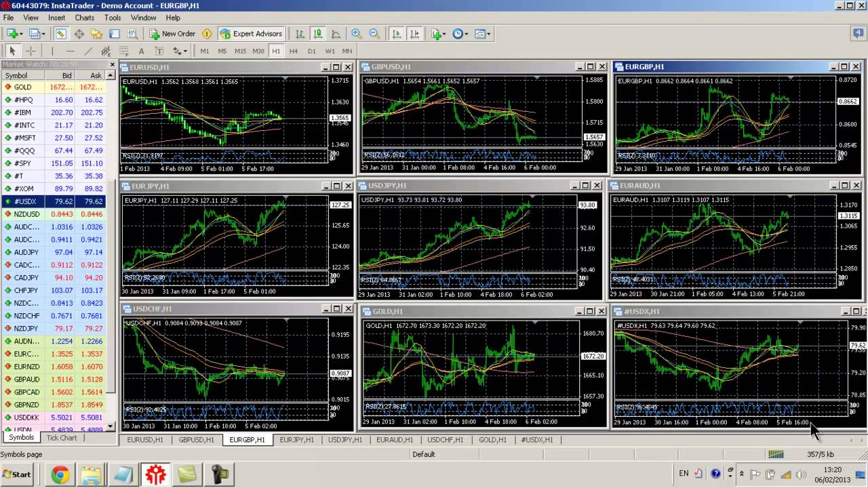Select the vertical line drawing tool
Image resolution: width=868 pixels, height=488 pixels.
point(52,51)
